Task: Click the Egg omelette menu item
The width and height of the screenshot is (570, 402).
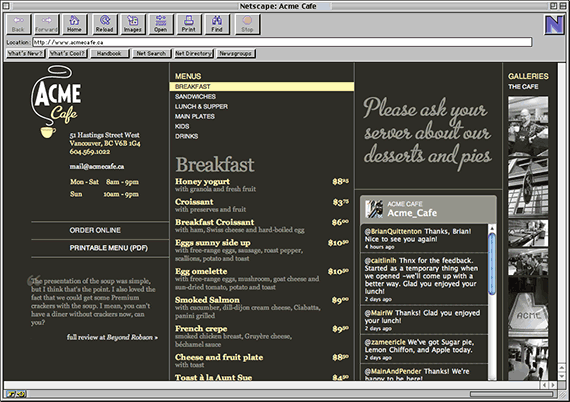Action: [x=201, y=272]
